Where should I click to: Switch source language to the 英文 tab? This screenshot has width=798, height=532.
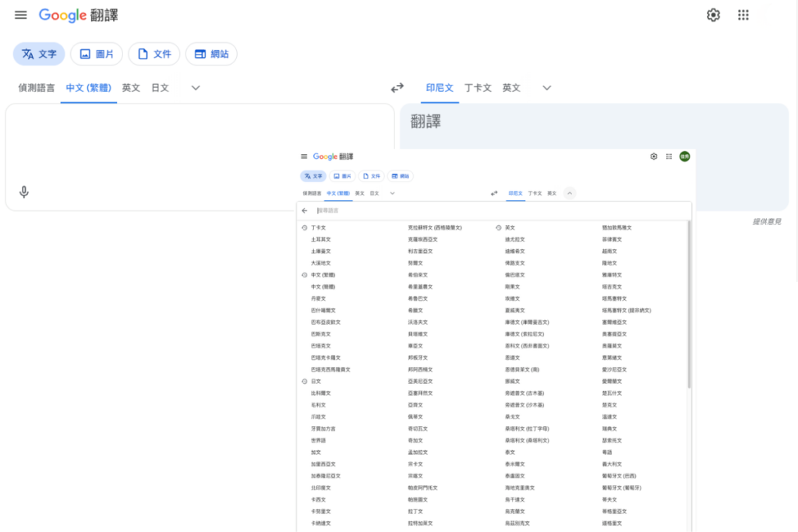(131, 88)
